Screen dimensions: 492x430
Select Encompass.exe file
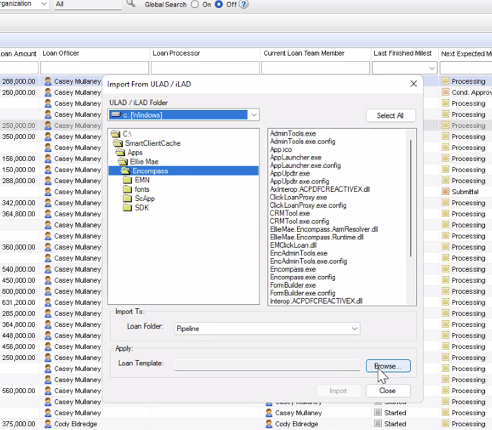(293, 269)
